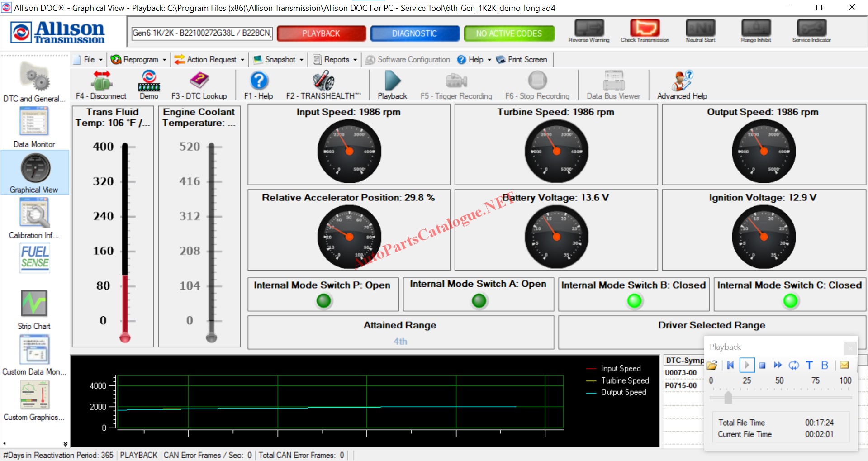This screenshot has height=461, width=868.
Task: Open FuelSense from the sidebar
Action: point(35,258)
